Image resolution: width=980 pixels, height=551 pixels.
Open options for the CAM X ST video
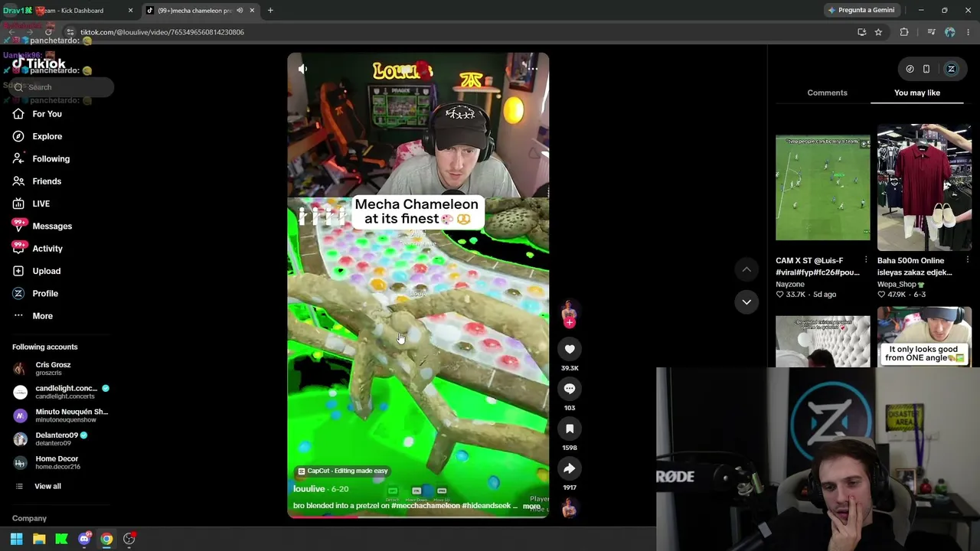(866, 260)
